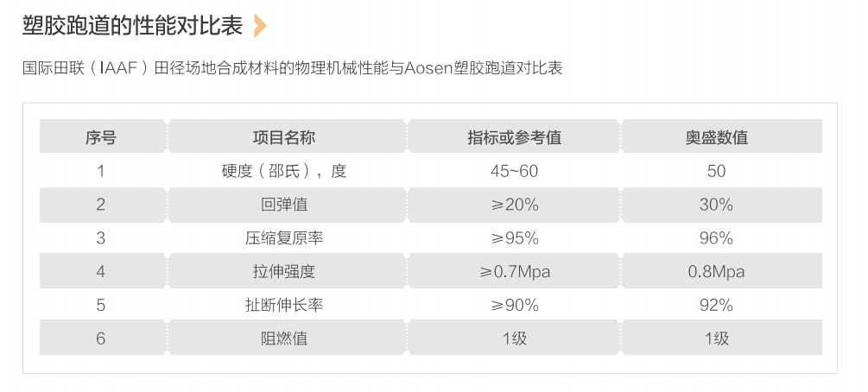
Task: Click the ≥0.7Mpa reference cell
Action: (514, 272)
